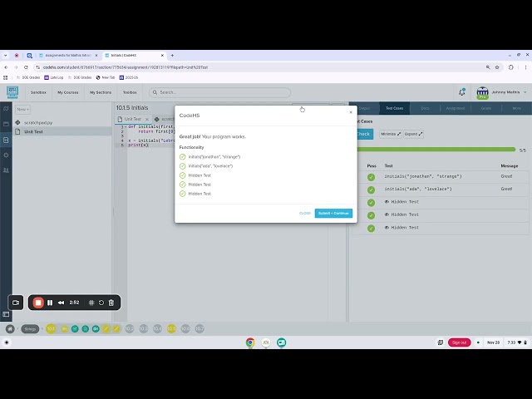This screenshot has height=399, width=532.
Task: Click the top sidebar refresh-style icon
Action: tap(6, 109)
